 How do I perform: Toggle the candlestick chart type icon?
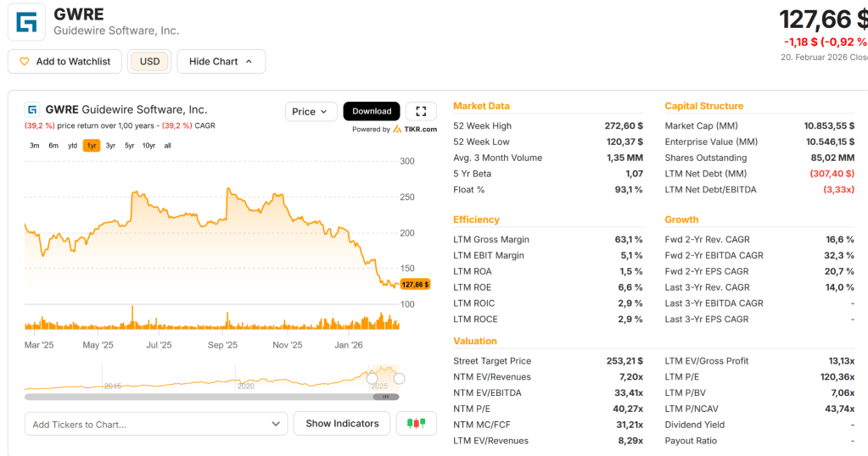coord(416,424)
